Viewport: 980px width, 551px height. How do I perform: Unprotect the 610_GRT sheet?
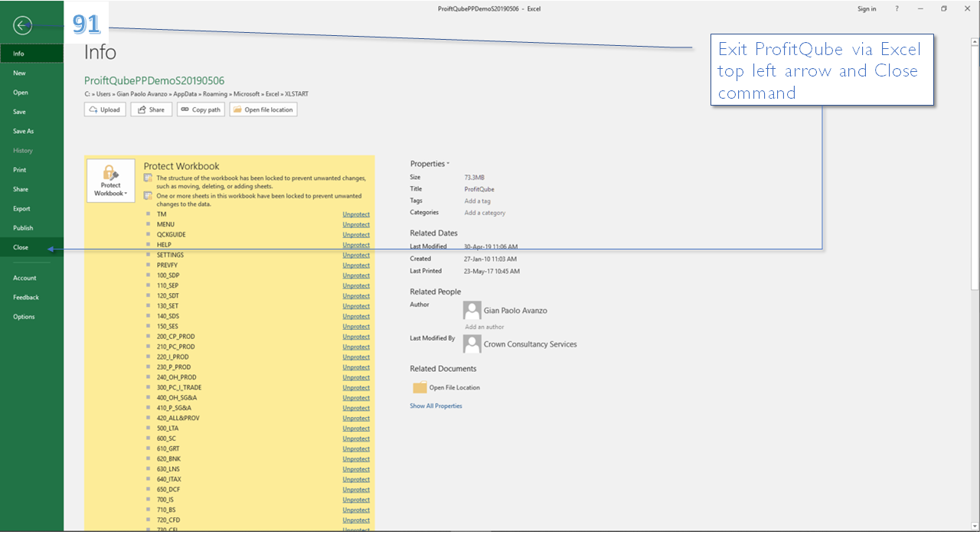click(x=356, y=449)
